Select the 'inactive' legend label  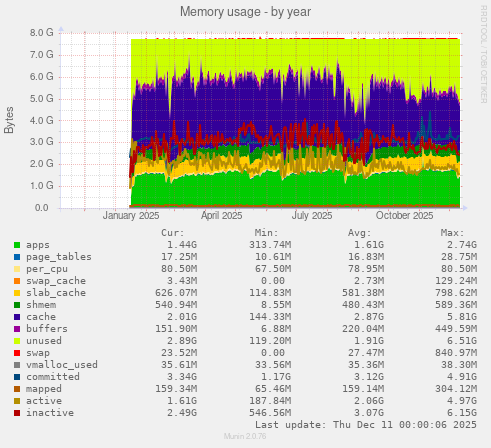click(50, 413)
